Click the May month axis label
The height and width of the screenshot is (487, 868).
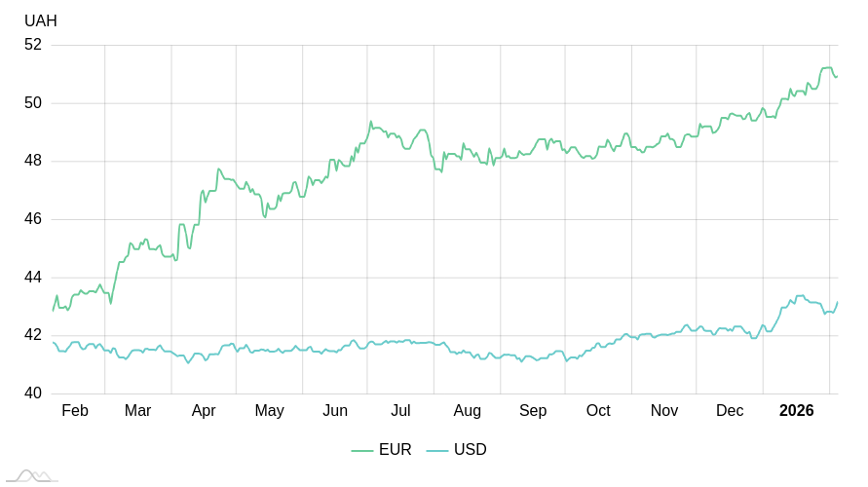pos(270,411)
